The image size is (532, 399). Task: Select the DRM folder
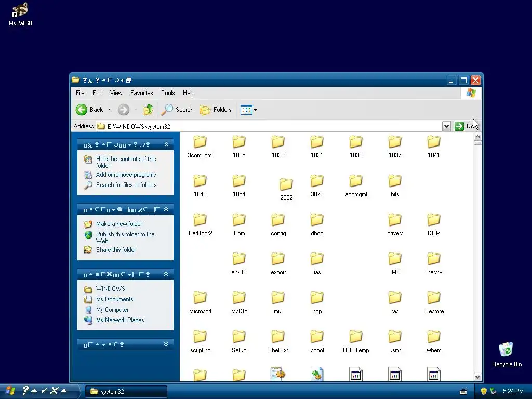tap(434, 225)
